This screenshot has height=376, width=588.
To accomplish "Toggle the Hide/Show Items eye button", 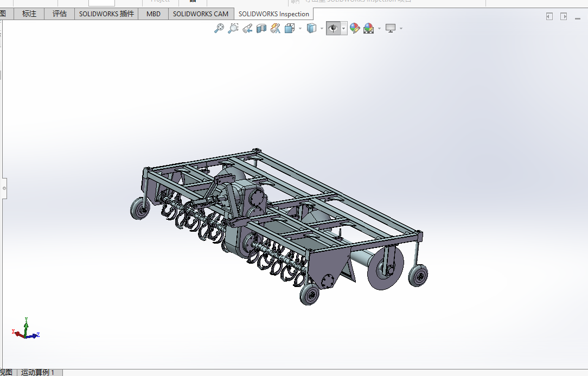I will click(333, 28).
